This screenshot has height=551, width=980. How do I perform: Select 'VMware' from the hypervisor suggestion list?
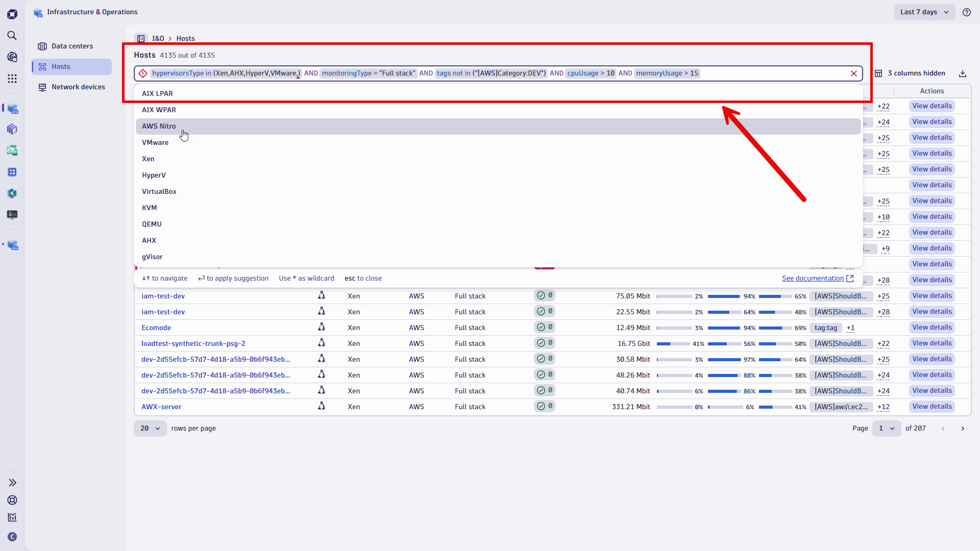pyautogui.click(x=155, y=142)
